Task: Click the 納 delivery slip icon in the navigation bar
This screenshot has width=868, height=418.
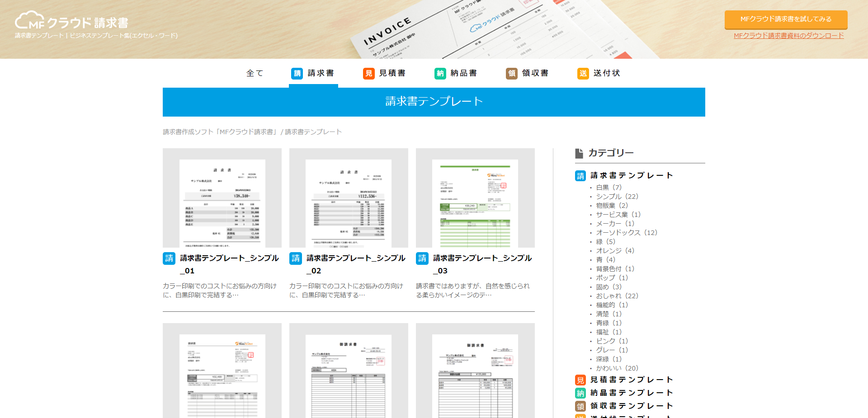Action: 440,73
